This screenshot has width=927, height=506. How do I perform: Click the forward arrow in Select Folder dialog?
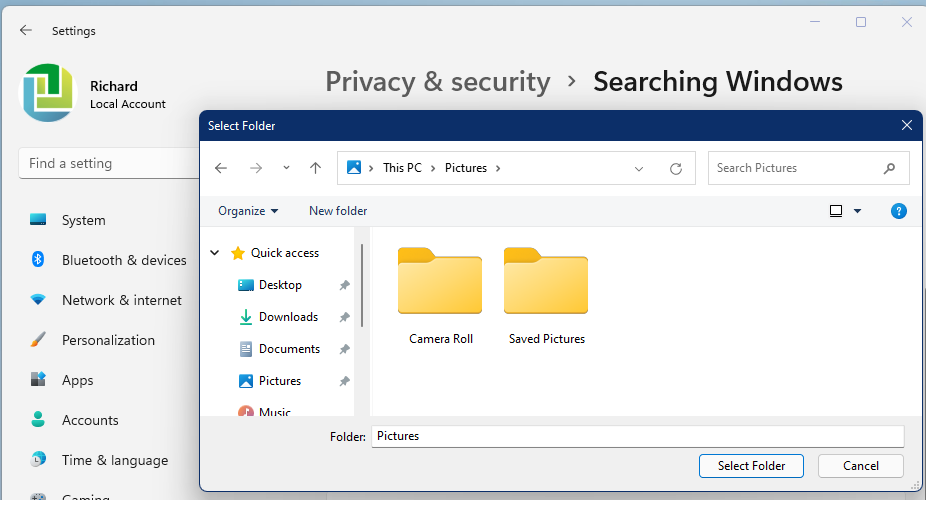tap(255, 168)
